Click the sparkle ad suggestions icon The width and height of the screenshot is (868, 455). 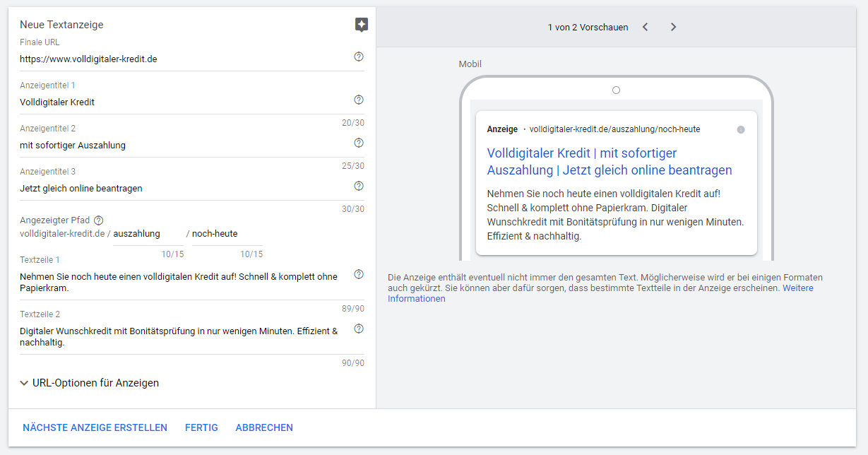[361, 25]
